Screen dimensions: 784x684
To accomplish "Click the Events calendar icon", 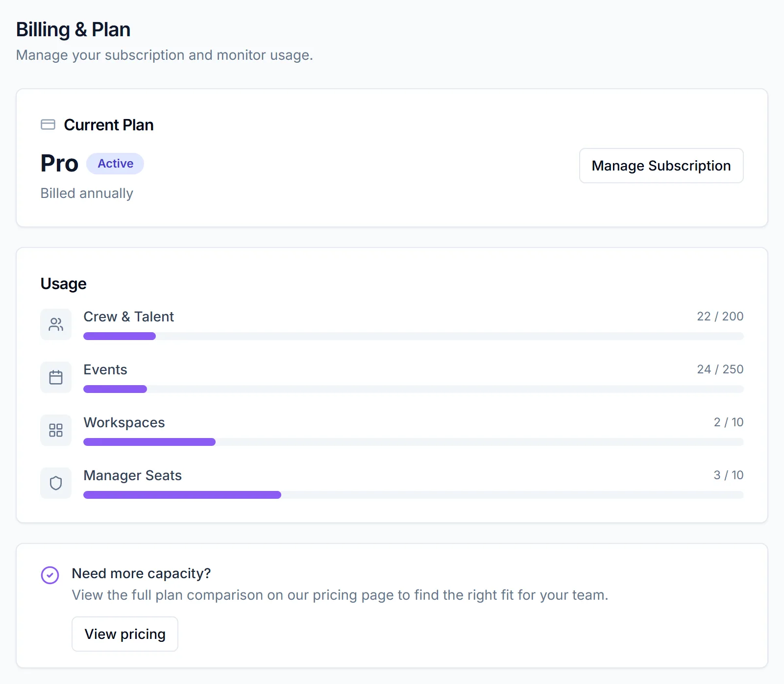I will coord(56,377).
